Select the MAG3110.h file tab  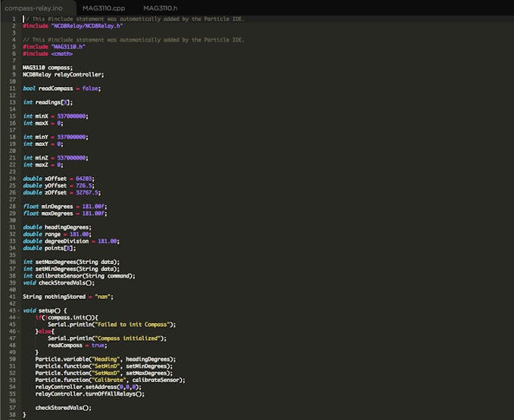160,8
